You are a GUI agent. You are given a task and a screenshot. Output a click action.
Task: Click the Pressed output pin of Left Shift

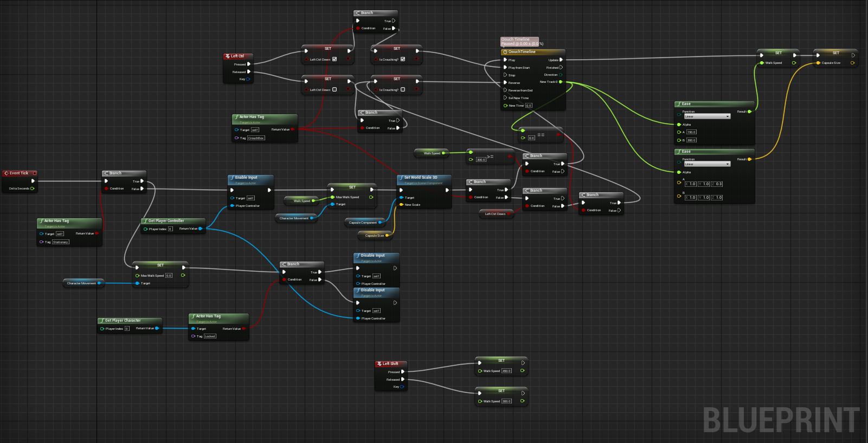pos(403,372)
